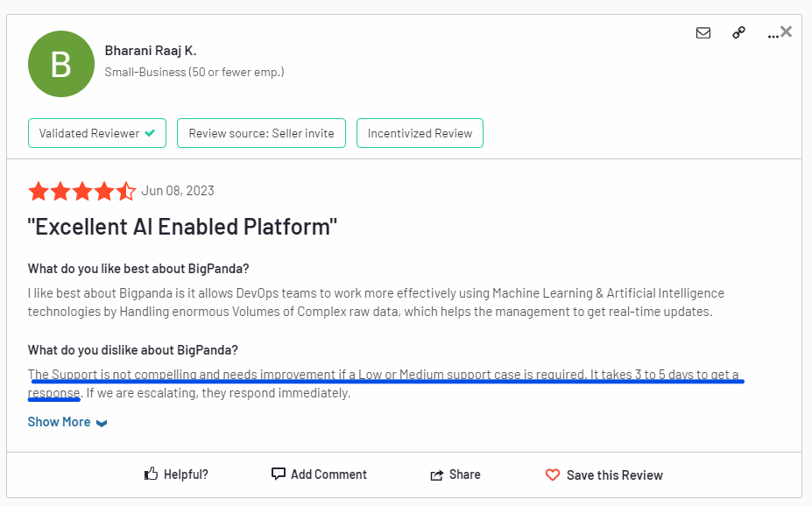Close the review popup with X
Viewport: 812px width, 506px height.
pos(786,32)
